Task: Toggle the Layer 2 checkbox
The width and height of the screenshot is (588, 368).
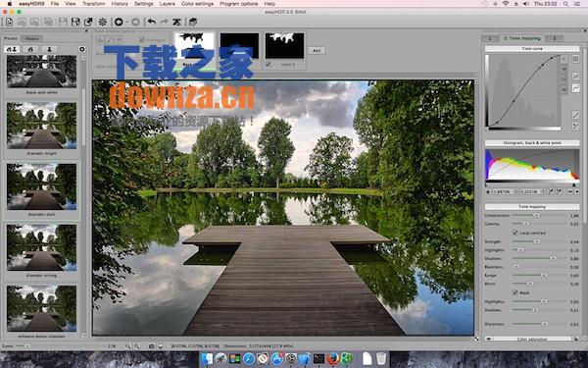Action: (x=269, y=65)
